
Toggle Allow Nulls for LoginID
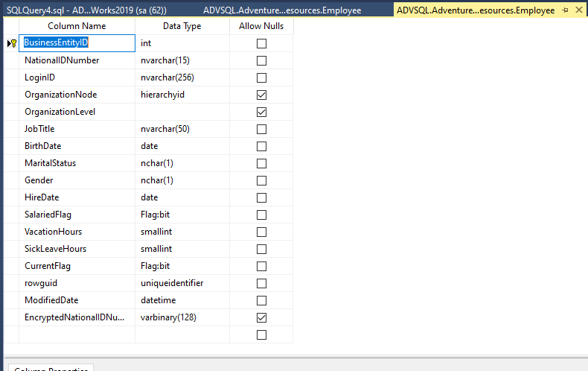coord(261,77)
